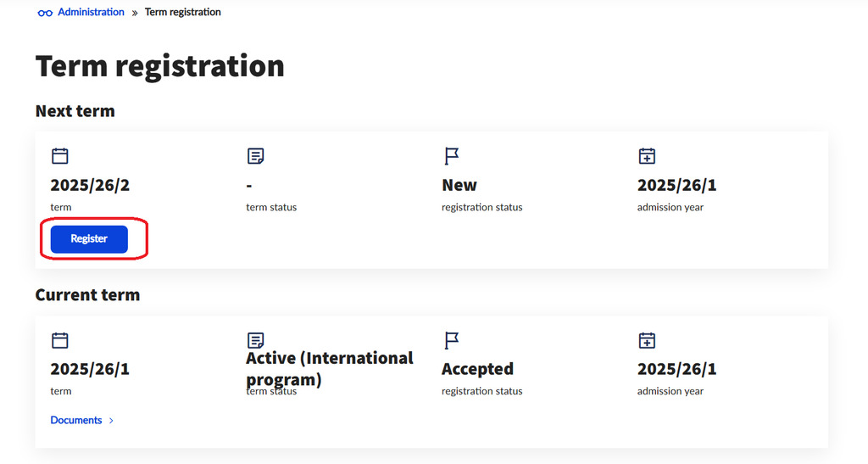Click the calendar icon in Next term card
The image size is (868, 464).
[59, 156]
